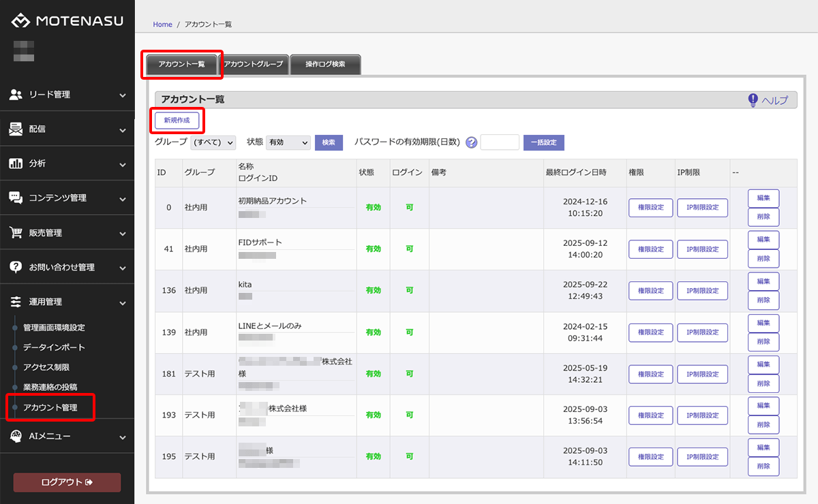
Task: Click the お問い合わせ管理 question mark icon
Action: tap(16, 267)
